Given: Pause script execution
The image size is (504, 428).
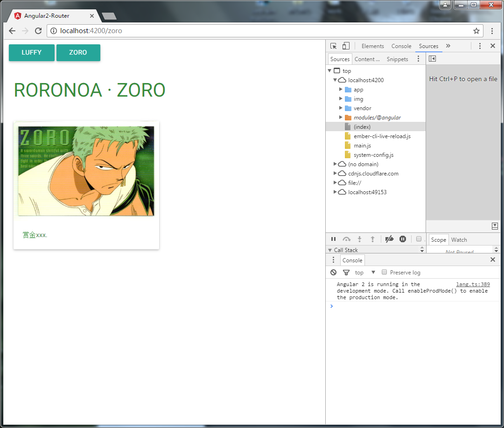Looking at the screenshot, I should [x=333, y=239].
